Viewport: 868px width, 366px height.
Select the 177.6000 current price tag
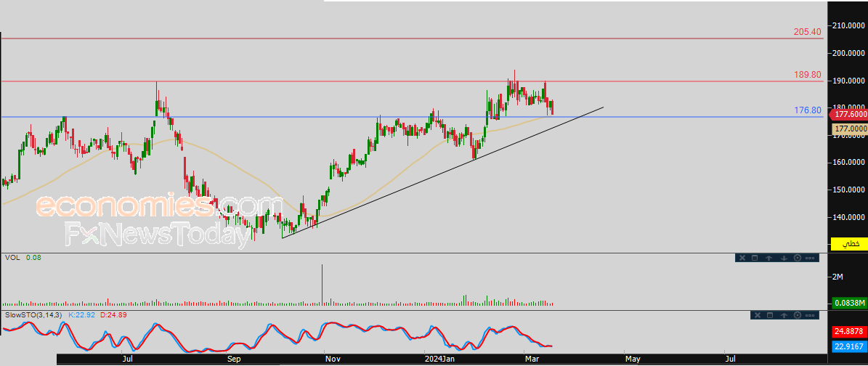[x=849, y=114]
